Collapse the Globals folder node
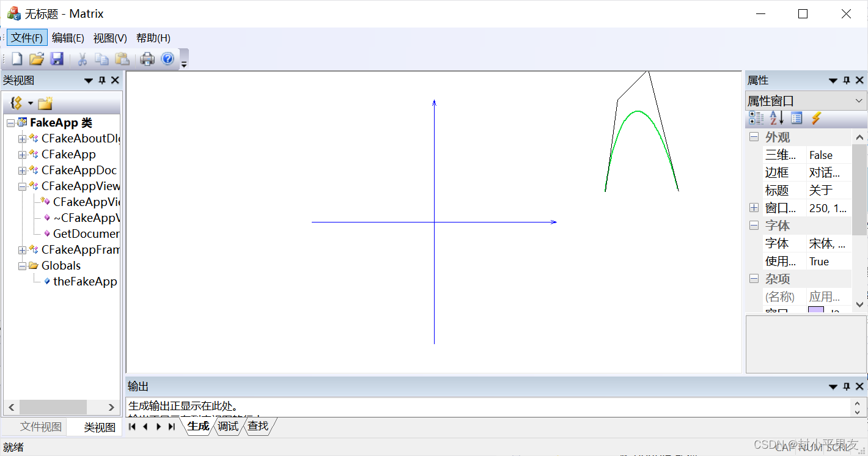 point(22,266)
